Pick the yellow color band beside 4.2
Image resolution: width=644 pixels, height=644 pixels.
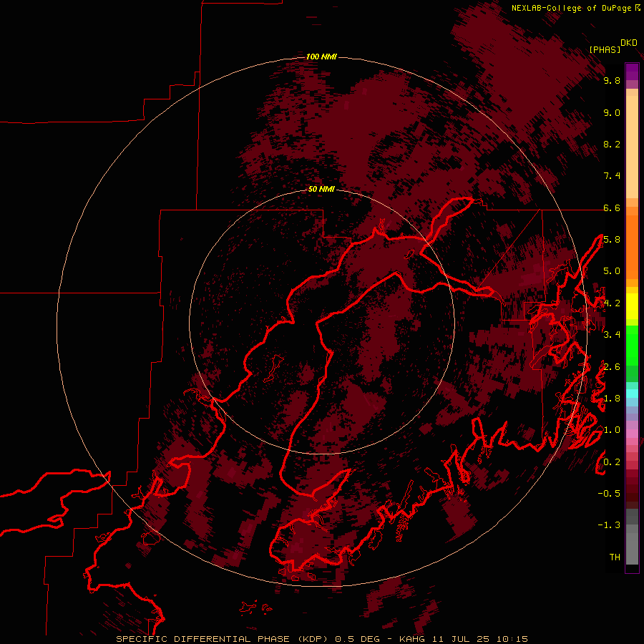[632, 306]
